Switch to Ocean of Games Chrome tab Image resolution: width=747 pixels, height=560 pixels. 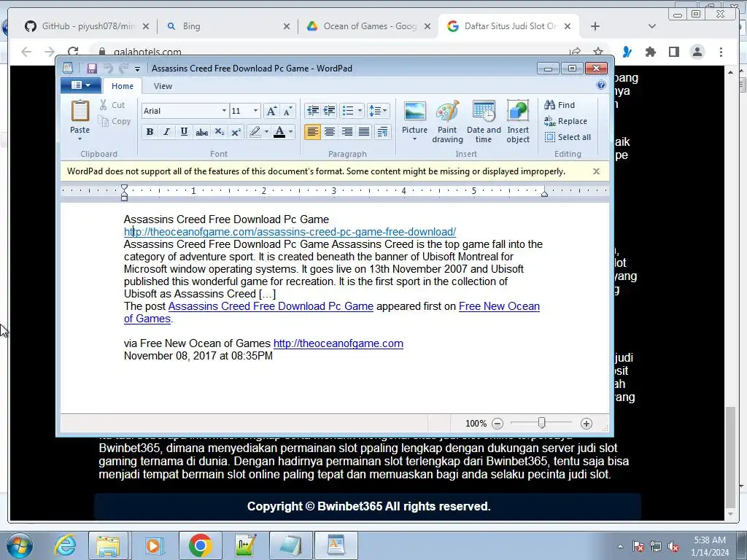point(369,26)
